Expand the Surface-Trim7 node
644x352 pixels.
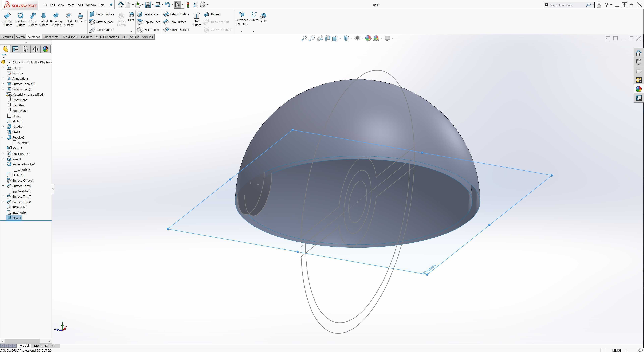(3, 197)
